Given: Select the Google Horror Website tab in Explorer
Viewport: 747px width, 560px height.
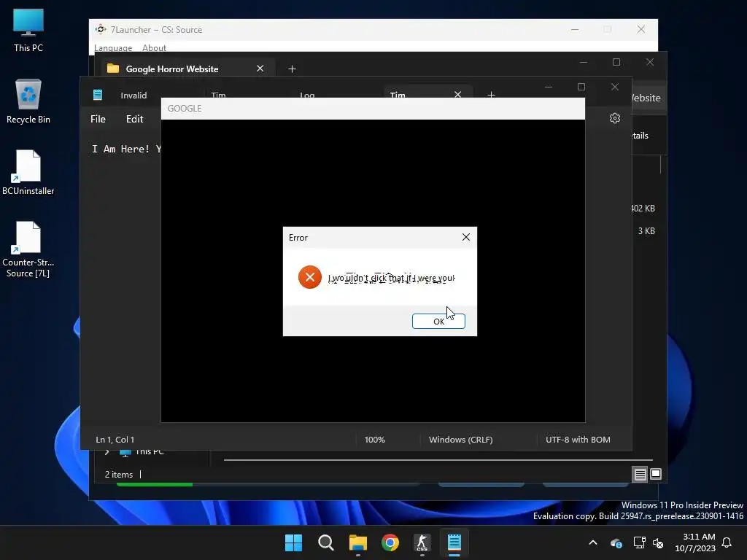Looking at the screenshot, I should (172, 69).
